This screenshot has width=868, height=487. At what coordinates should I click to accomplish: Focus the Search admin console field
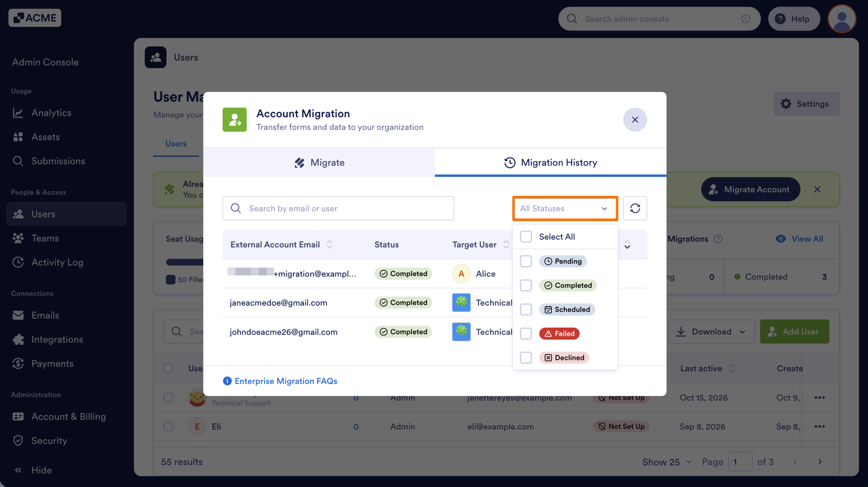point(659,19)
